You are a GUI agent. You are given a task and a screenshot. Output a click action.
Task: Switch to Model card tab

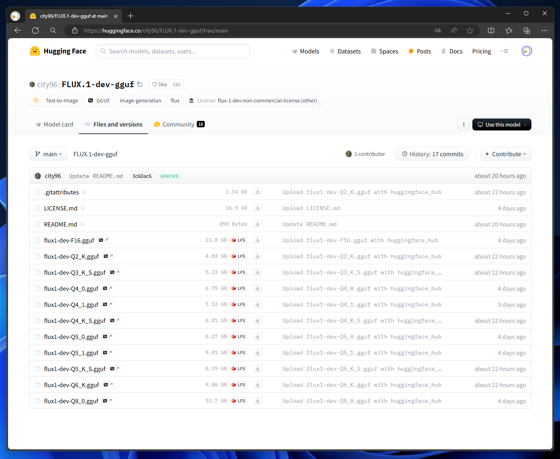(54, 124)
